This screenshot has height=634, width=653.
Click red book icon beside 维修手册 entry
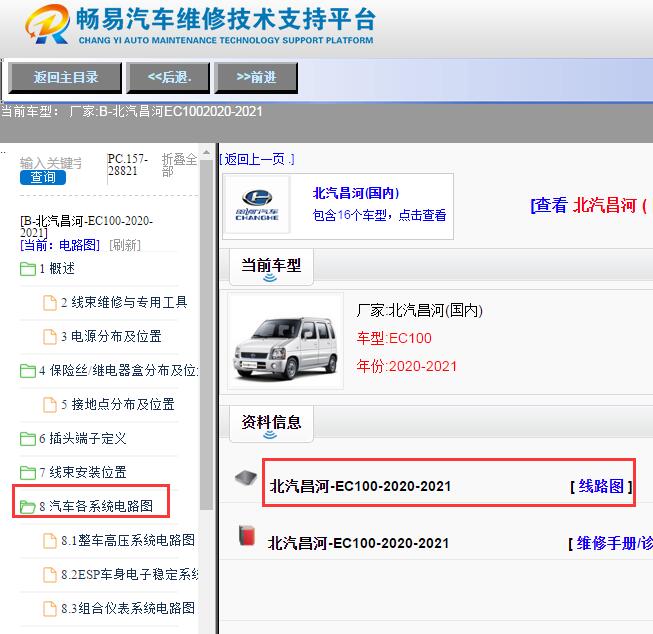click(x=247, y=535)
